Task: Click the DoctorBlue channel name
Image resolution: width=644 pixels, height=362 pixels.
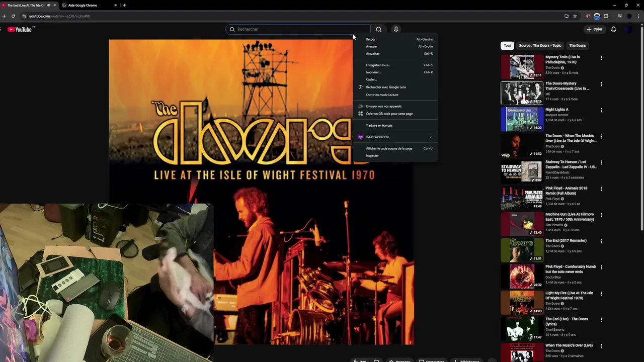Action: point(553,278)
